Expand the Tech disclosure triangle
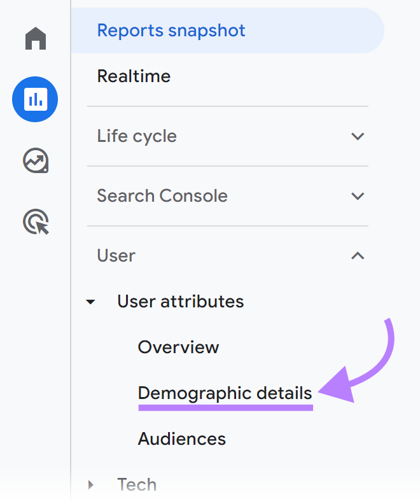This screenshot has height=504, width=420. pyautogui.click(x=90, y=485)
